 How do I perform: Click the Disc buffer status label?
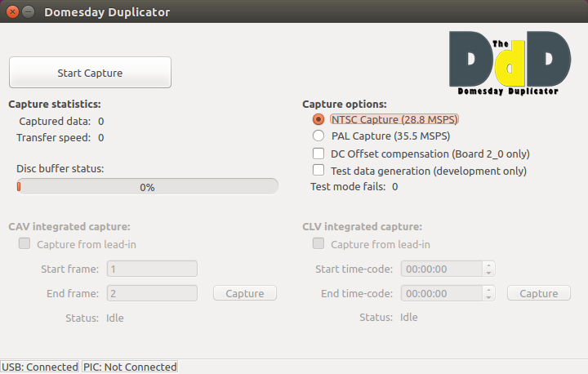click(60, 168)
